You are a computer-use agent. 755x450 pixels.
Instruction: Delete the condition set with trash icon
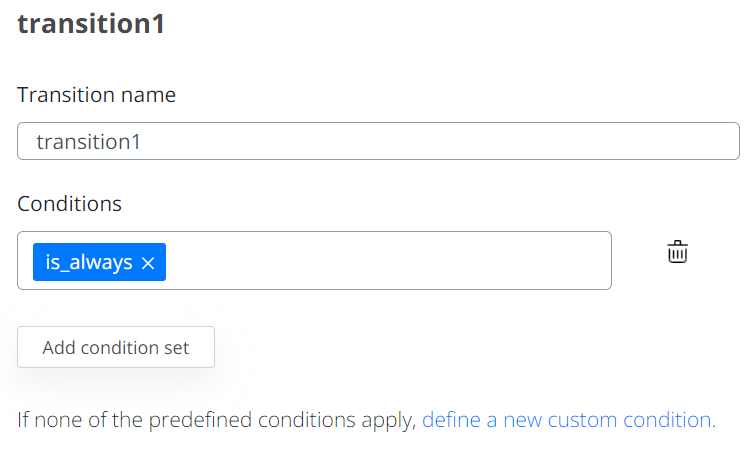click(678, 252)
